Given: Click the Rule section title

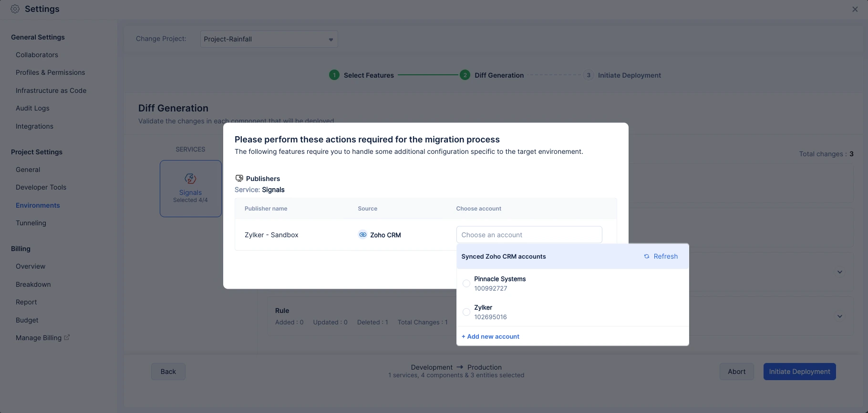Looking at the screenshot, I should tap(282, 311).
